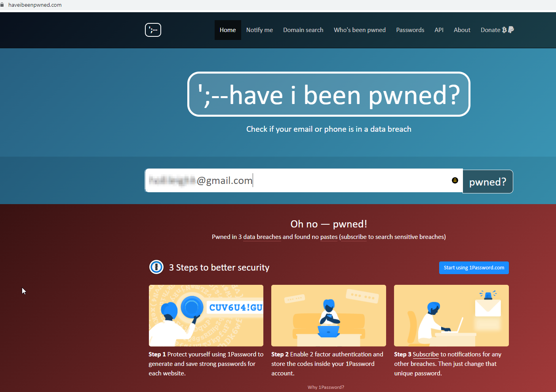Viewport: 556px width, 392px height.
Task: Go to the Home tab
Action: coord(228,30)
